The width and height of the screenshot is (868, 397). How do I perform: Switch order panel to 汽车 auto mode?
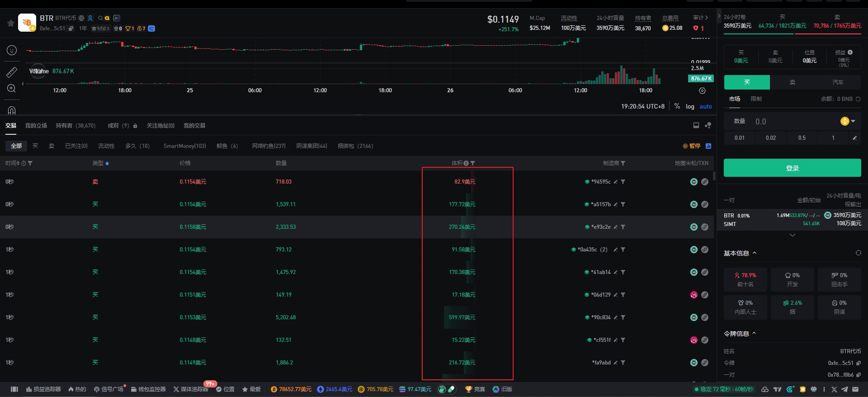pyautogui.click(x=838, y=82)
